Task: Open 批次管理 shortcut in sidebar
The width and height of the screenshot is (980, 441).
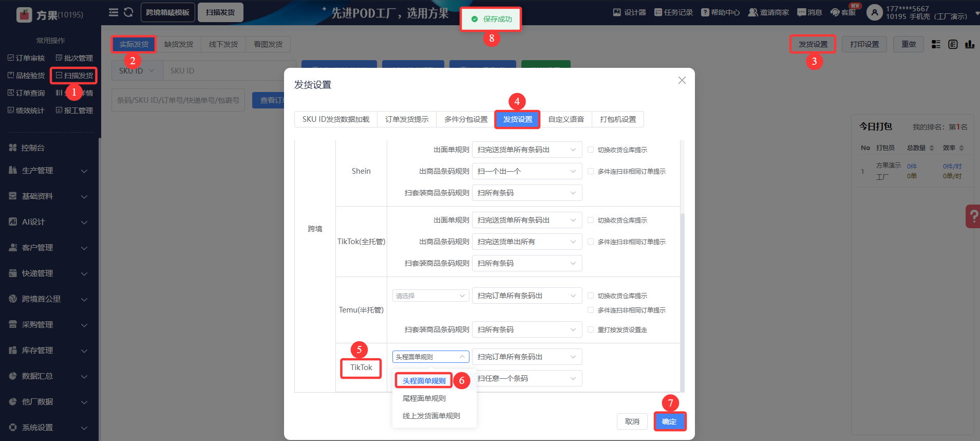Action: tap(74, 58)
